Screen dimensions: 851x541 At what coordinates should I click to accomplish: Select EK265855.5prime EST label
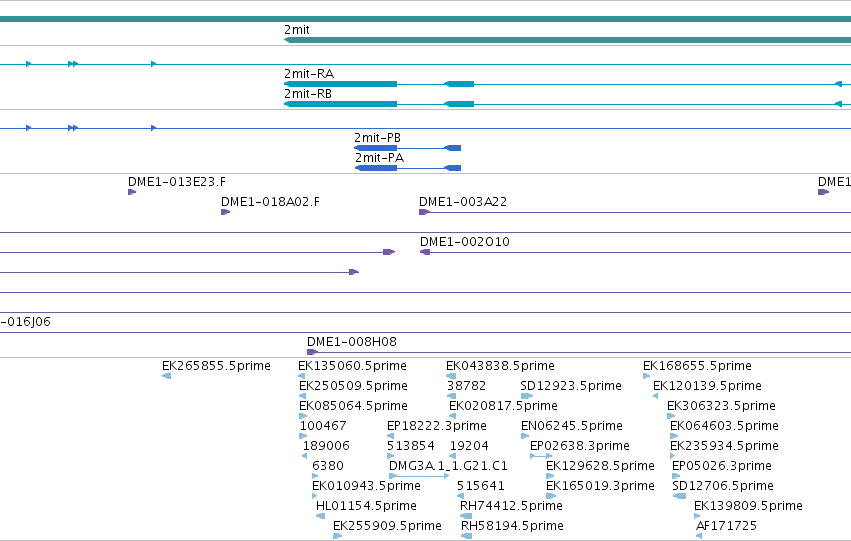click(216, 366)
